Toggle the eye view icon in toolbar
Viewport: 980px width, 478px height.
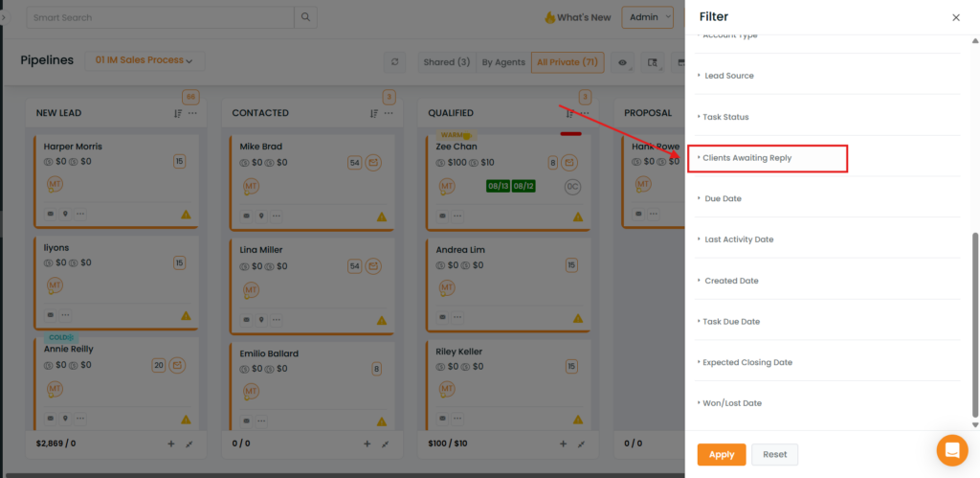coord(622,62)
